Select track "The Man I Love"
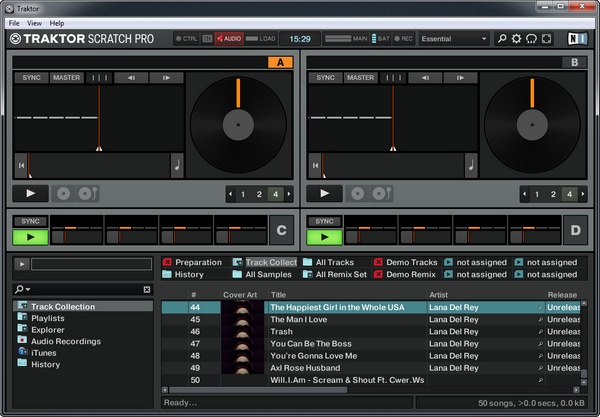The width and height of the screenshot is (600, 417). coord(298,319)
